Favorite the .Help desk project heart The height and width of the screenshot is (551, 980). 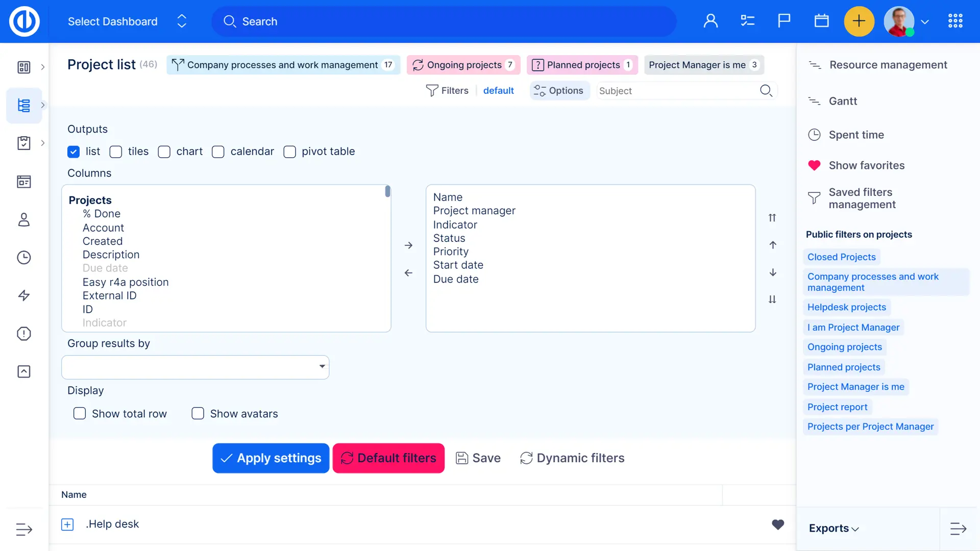[x=777, y=524]
